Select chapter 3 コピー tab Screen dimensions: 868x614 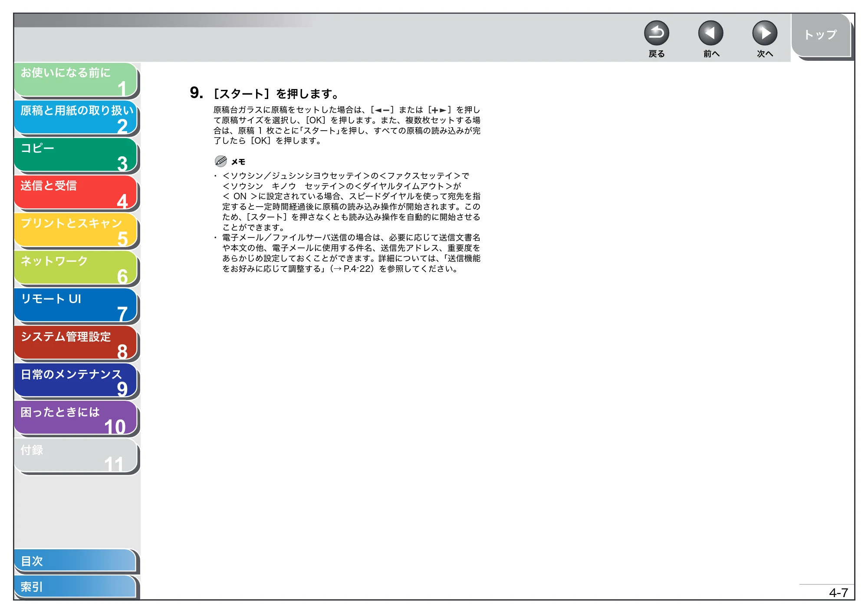(76, 155)
